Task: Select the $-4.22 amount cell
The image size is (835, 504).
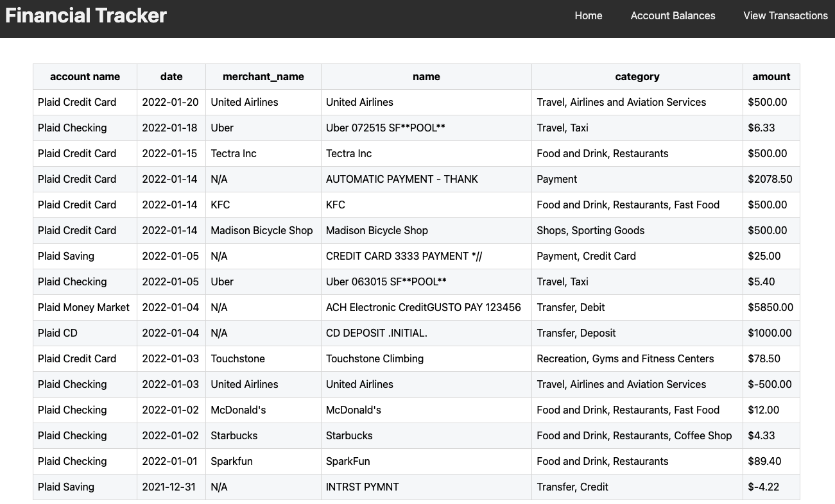Action: tap(771, 487)
